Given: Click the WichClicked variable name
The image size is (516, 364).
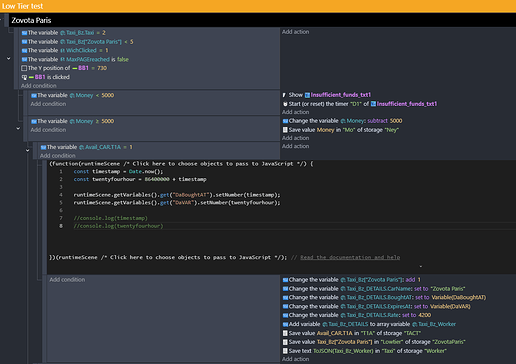Looking at the screenshot, I should click(x=81, y=51).
